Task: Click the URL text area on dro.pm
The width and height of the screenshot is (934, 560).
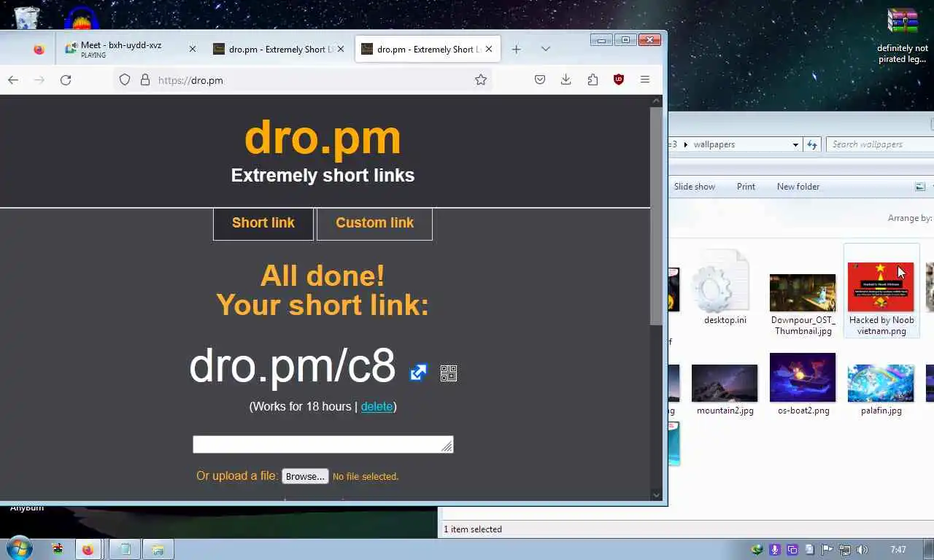Action: [323, 445]
